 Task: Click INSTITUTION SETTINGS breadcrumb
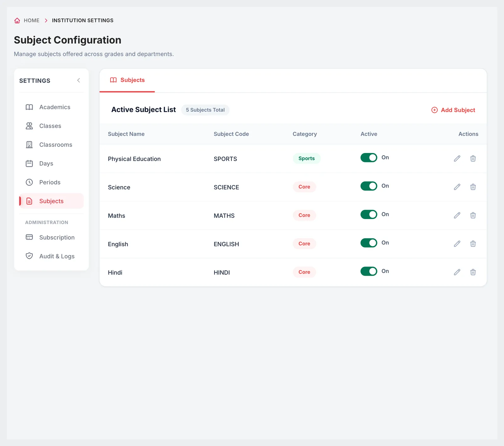83,20
